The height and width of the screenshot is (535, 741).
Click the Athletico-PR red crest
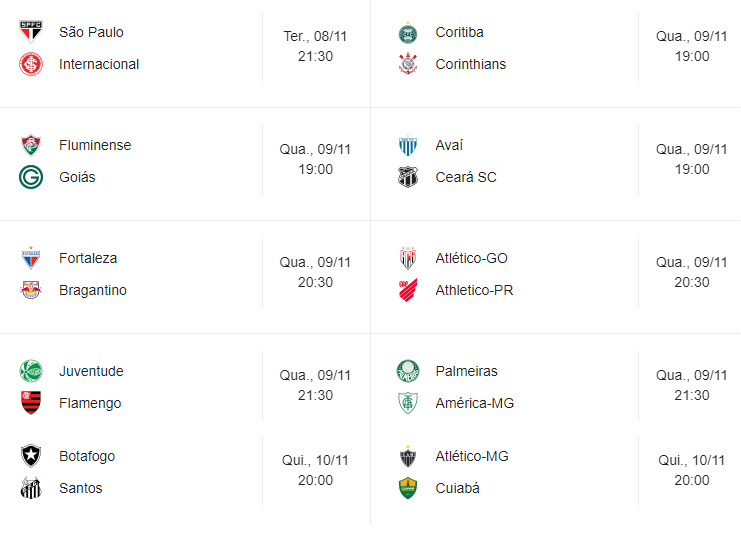point(408,290)
